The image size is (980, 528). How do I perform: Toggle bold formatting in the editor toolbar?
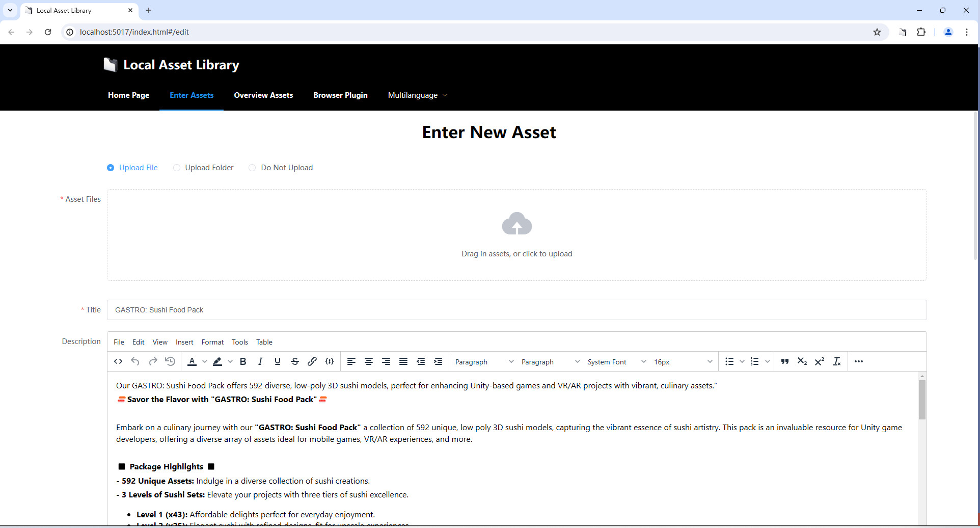point(243,361)
